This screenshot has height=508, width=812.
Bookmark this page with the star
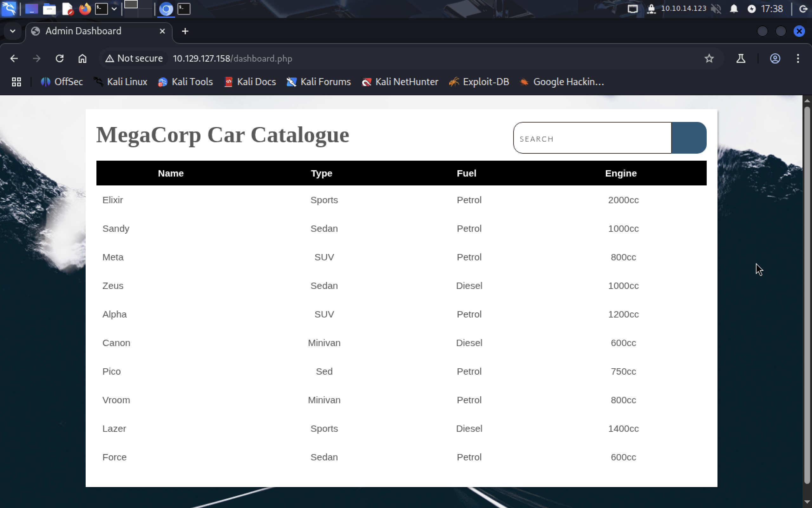tap(709, 58)
